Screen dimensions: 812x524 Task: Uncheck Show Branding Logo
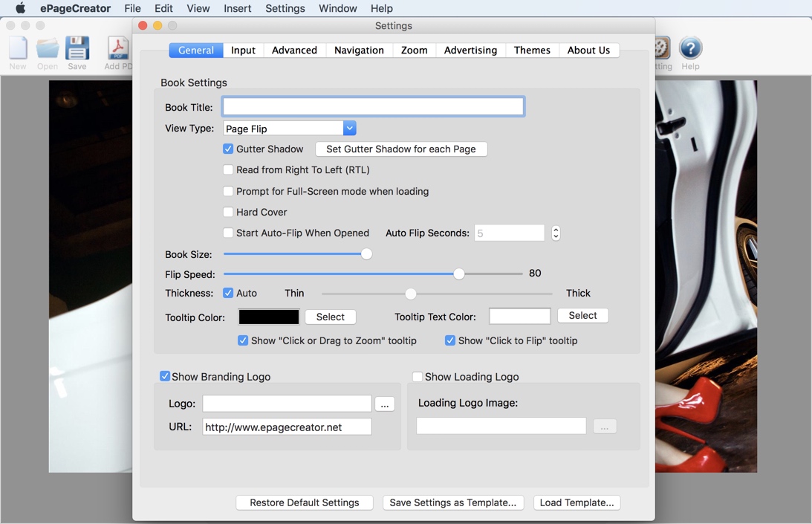[165, 376]
